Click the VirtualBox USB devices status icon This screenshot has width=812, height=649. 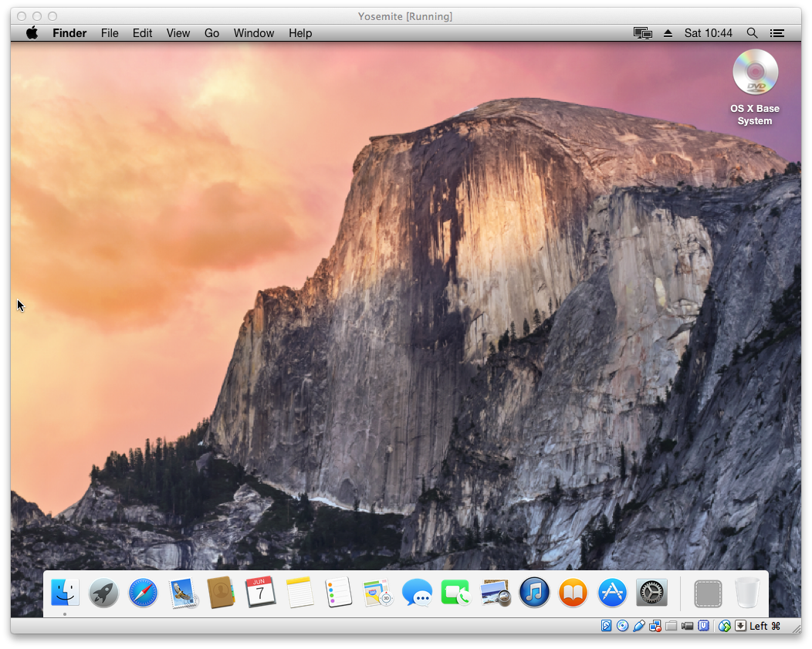[x=639, y=625]
